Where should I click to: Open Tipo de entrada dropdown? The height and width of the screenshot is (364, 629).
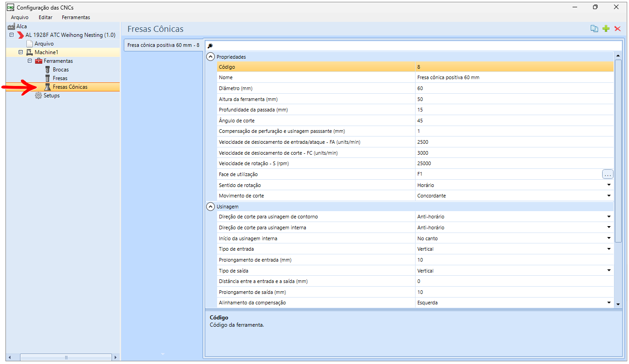tap(609, 249)
